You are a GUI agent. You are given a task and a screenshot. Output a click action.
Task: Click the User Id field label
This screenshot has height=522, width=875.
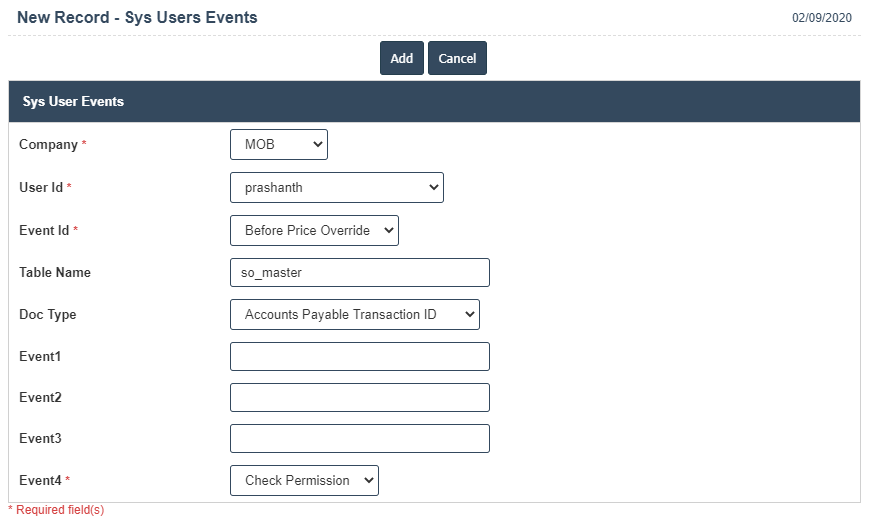(41, 188)
